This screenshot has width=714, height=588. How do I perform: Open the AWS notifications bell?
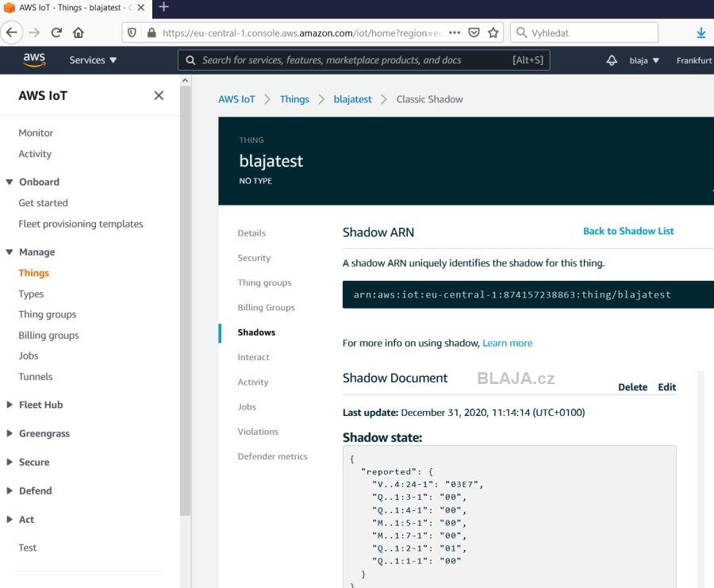[x=612, y=60]
